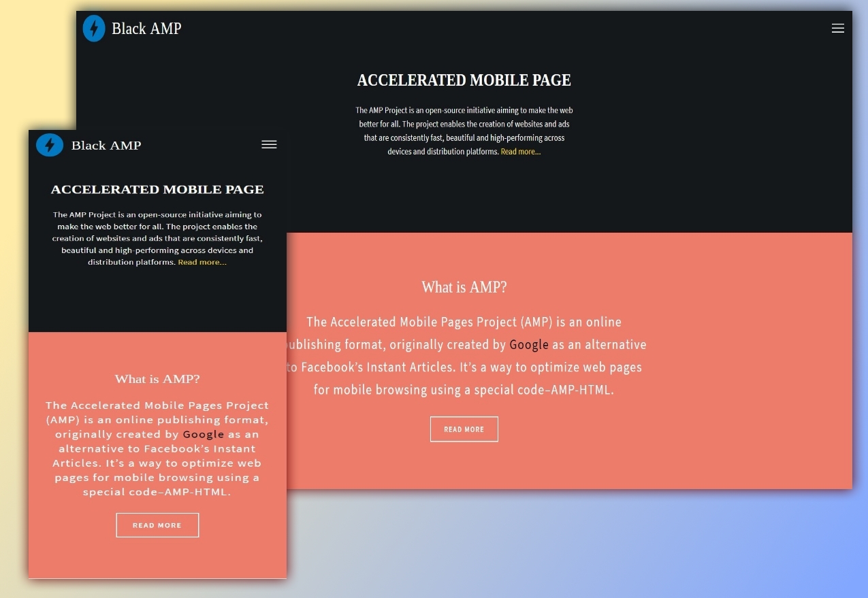Click the "Google" link in mobile preview
This screenshot has width=868, height=598.
pos(203,435)
